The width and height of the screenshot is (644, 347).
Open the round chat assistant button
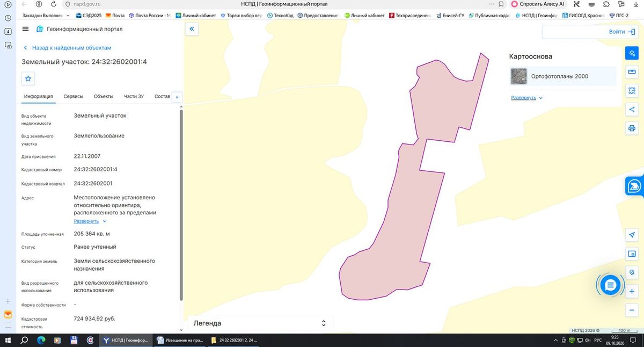coord(610,285)
